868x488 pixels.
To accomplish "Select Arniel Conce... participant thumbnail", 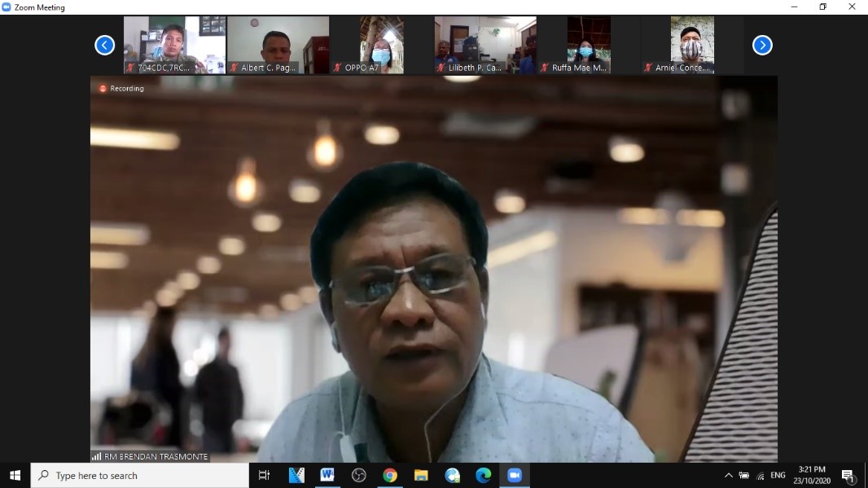I will [692, 45].
